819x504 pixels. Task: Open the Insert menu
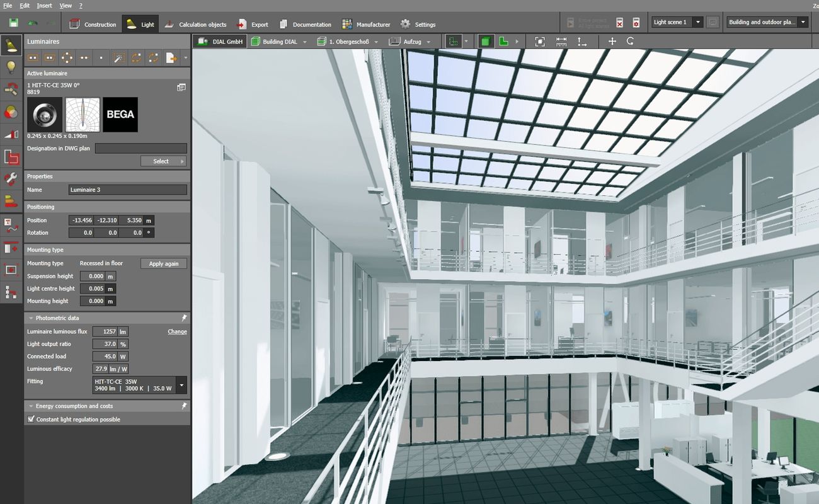(44, 5)
